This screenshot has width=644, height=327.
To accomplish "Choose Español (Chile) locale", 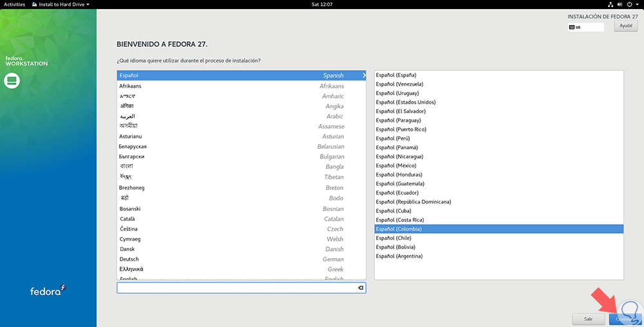I will [x=499, y=238].
